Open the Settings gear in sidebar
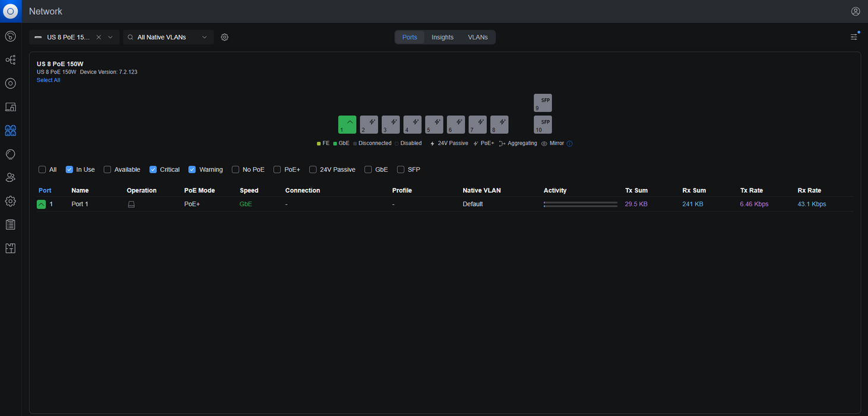Screen dimensions: 868x416 11,201
